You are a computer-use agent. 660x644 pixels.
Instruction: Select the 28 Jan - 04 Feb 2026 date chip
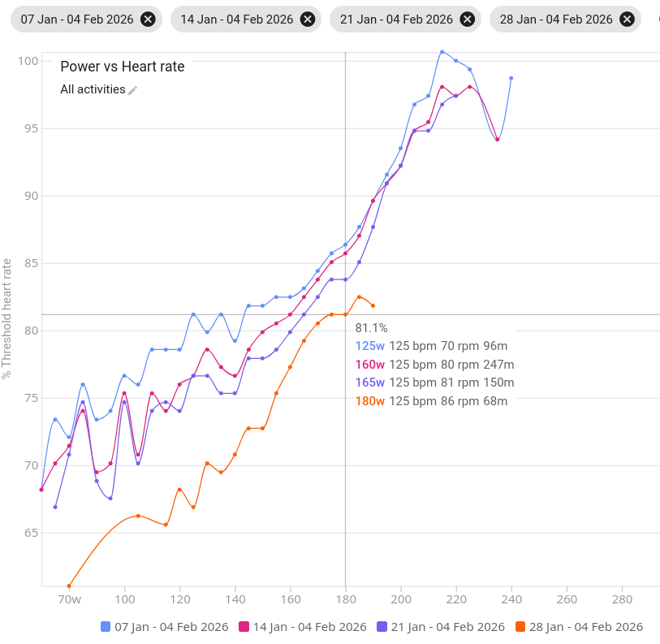point(556,19)
